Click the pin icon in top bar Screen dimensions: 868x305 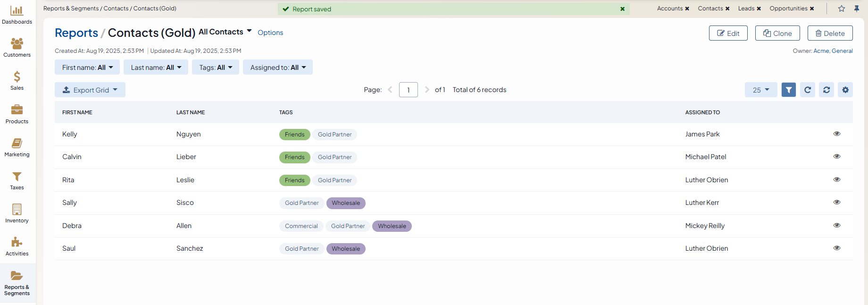point(857,8)
